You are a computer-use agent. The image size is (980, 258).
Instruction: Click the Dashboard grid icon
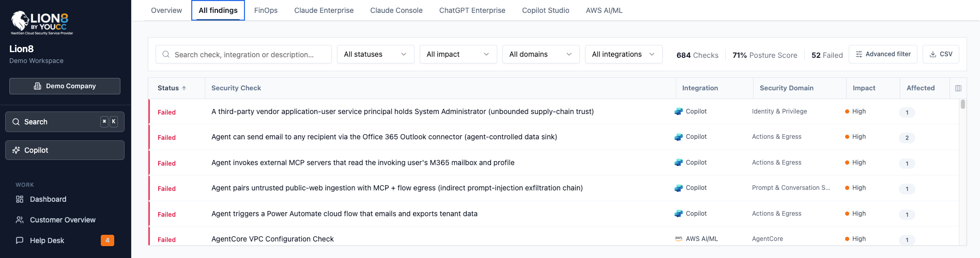click(x=20, y=199)
